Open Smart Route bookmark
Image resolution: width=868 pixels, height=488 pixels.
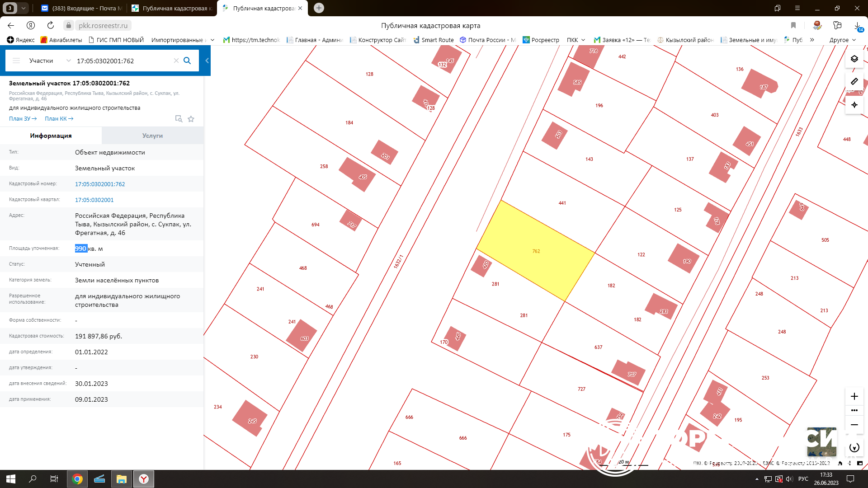pos(434,40)
